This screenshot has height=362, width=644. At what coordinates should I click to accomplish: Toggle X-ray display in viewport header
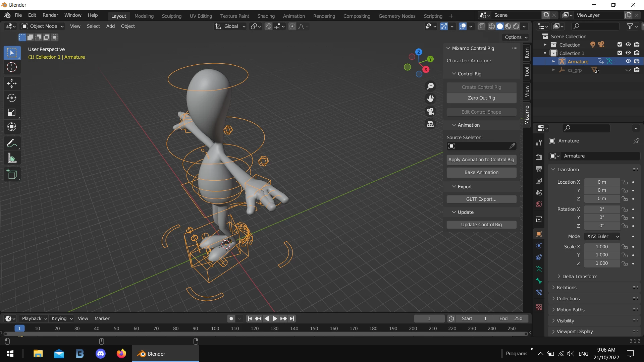point(481,26)
